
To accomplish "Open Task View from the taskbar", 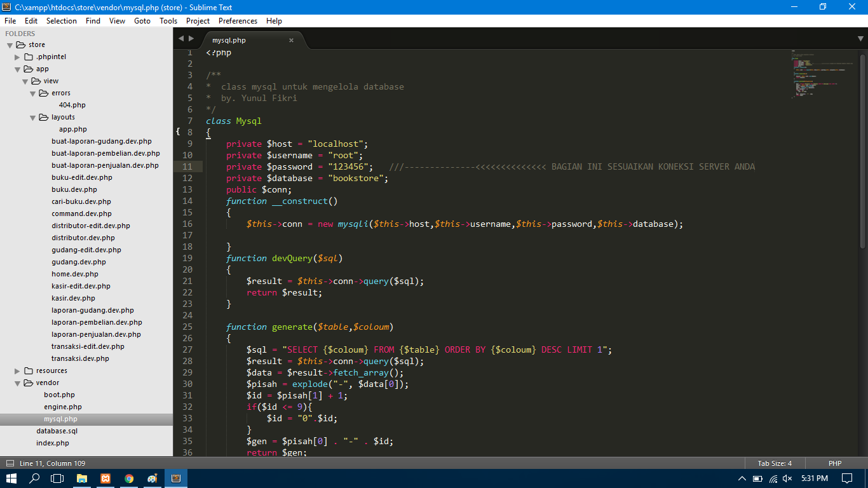I will pyautogui.click(x=57, y=477).
